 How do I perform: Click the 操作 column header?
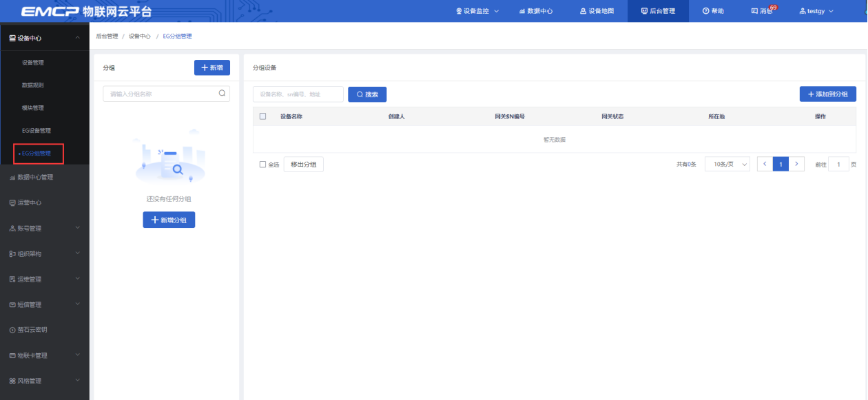pos(820,116)
